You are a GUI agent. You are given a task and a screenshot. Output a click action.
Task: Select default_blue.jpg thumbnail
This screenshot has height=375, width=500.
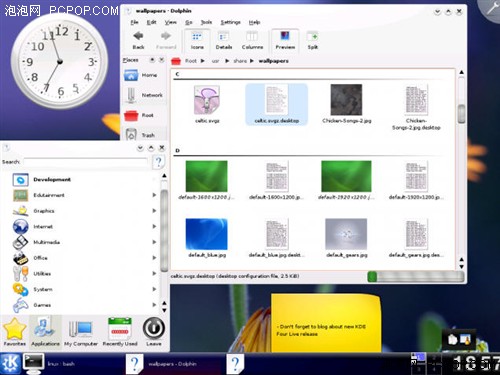[206, 234]
